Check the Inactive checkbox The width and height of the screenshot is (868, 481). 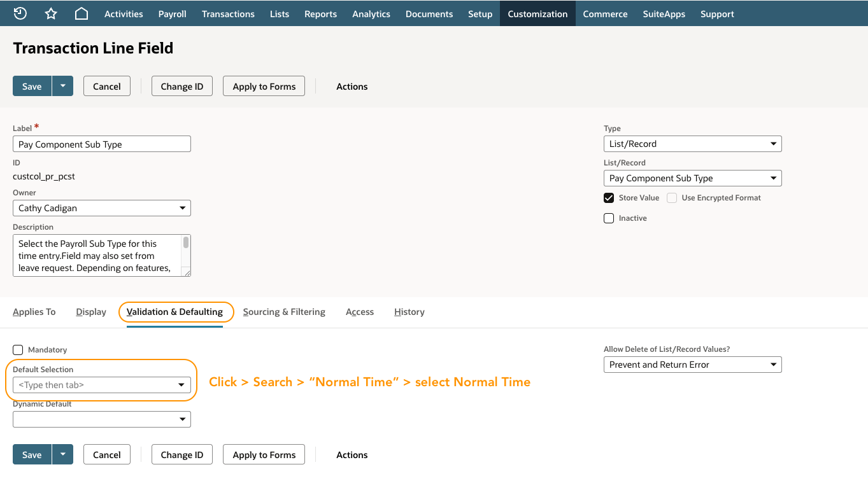609,218
